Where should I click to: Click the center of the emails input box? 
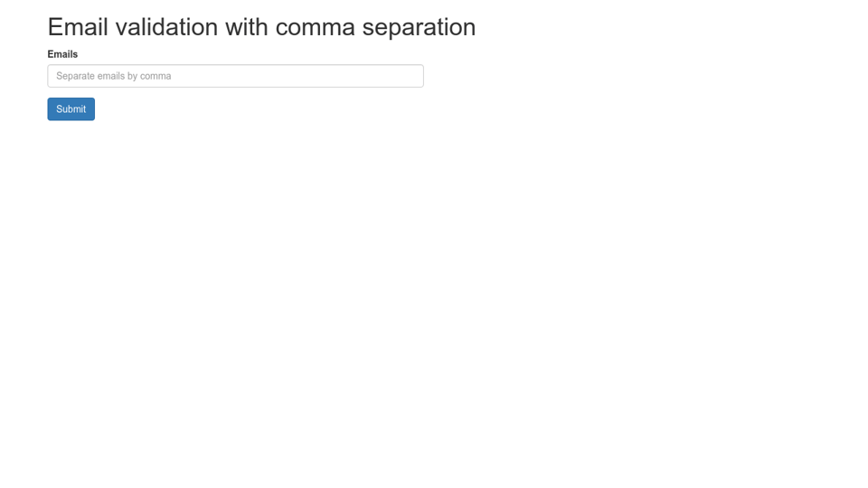pyautogui.click(x=235, y=76)
